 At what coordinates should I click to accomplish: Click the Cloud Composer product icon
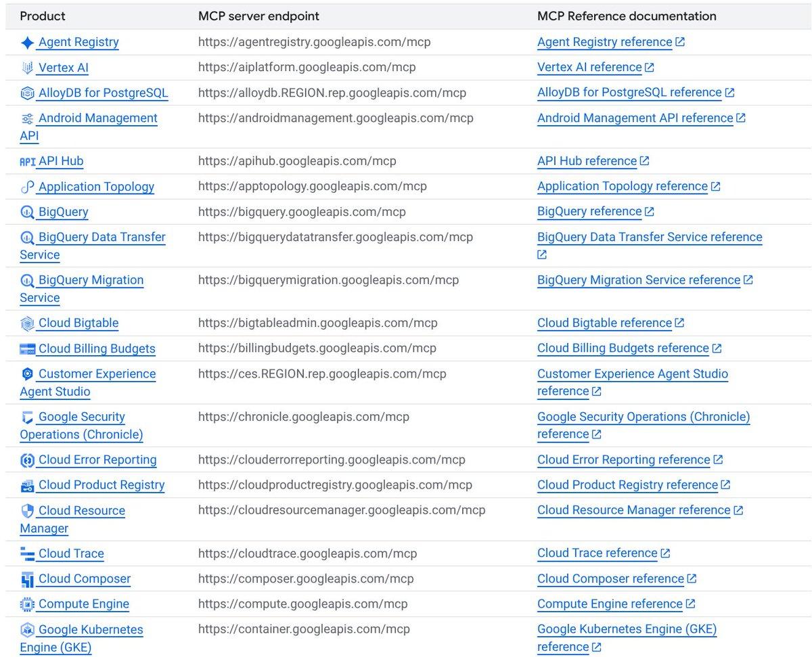pyautogui.click(x=27, y=579)
